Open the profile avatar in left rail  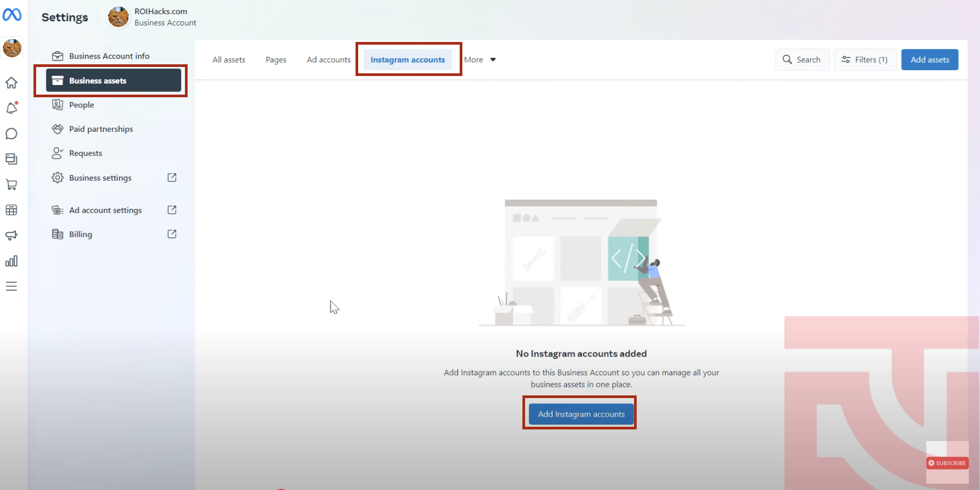[12, 48]
